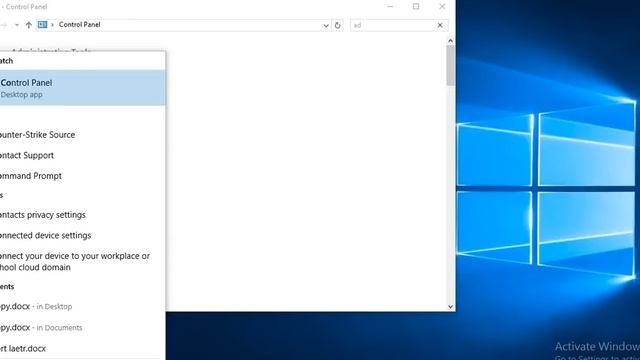Minimize the Control Panel window
Viewport: 640px width, 360px height.
point(390,6)
